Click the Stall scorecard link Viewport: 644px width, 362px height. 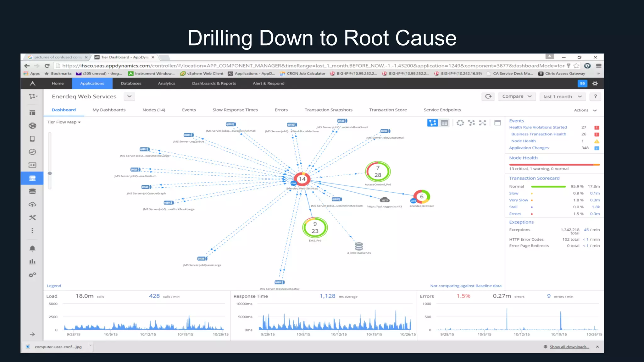tap(513, 207)
